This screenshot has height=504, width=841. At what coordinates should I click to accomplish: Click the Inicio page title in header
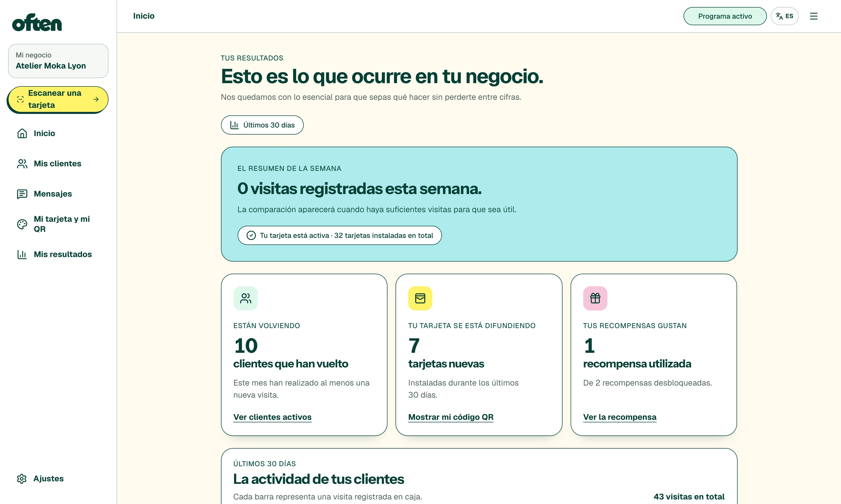point(144,16)
